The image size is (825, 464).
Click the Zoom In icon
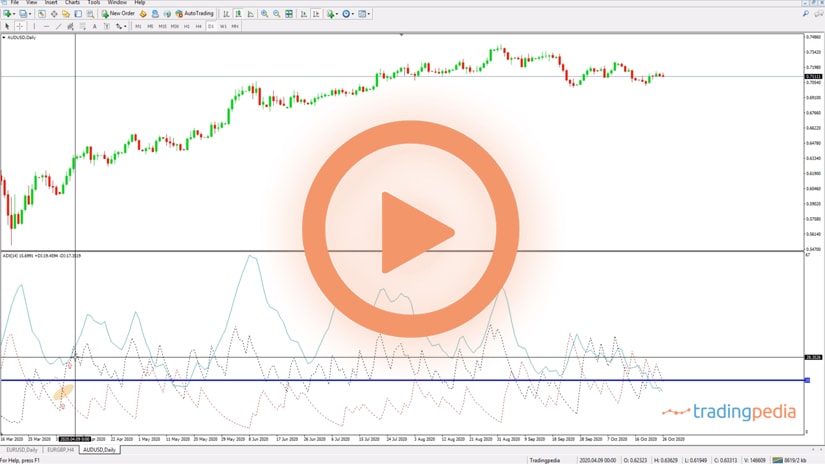[264, 14]
